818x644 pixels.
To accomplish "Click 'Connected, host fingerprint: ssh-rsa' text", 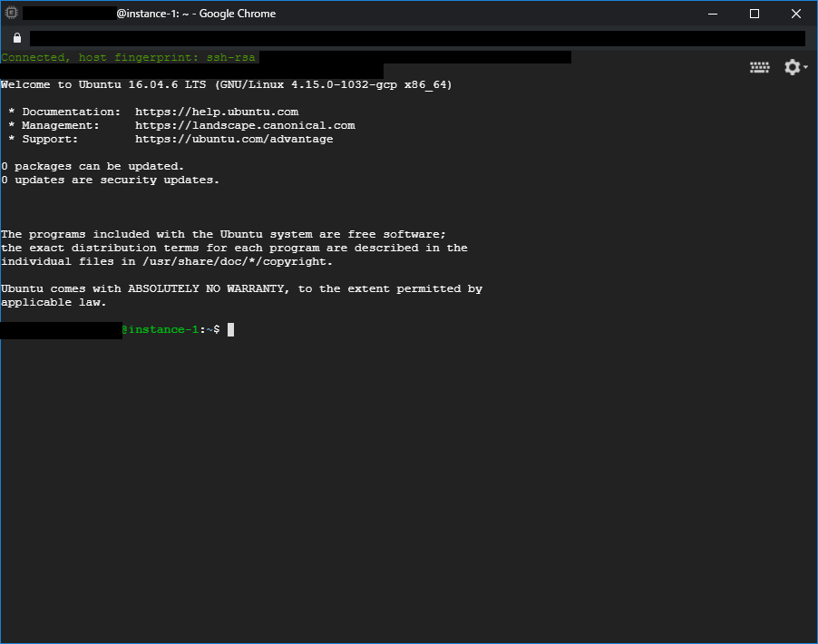I will click(129, 57).
